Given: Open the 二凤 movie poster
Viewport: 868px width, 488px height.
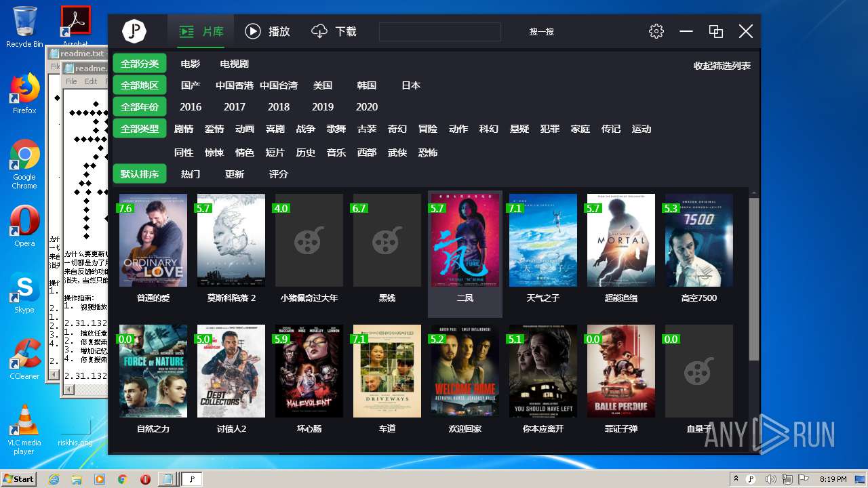Looking at the screenshot, I should click(x=465, y=240).
